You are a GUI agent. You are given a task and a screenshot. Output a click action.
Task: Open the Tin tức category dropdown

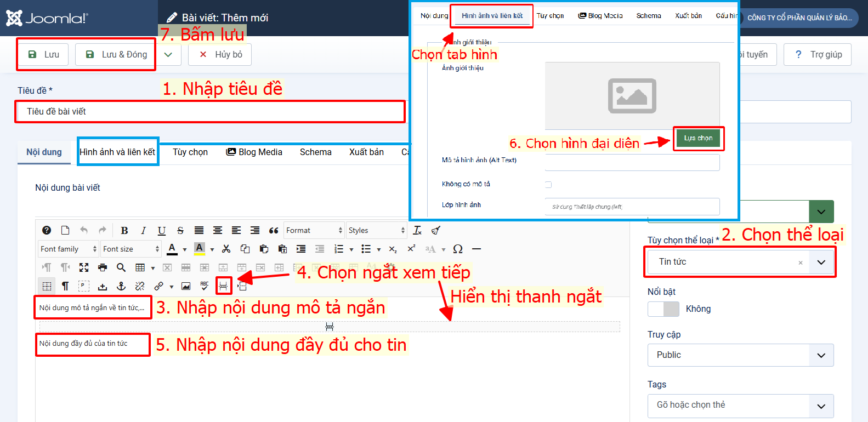coord(821,263)
